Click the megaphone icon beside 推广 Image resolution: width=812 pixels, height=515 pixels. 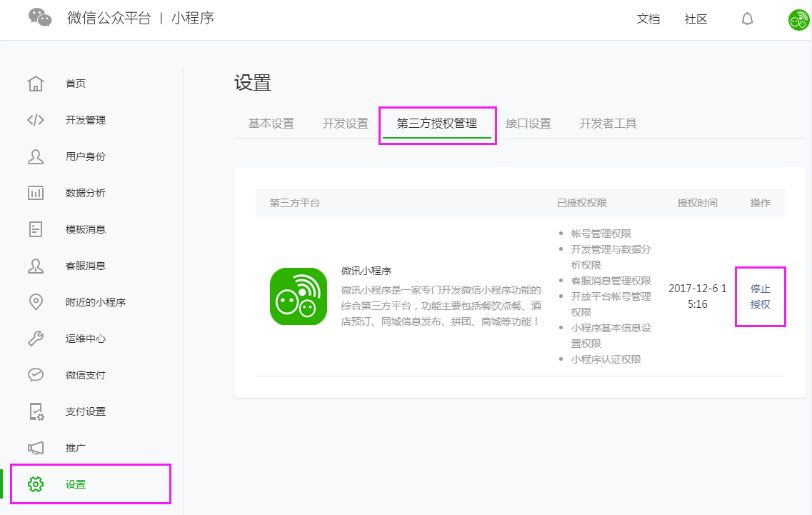pyautogui.click(x=36, y=448)
